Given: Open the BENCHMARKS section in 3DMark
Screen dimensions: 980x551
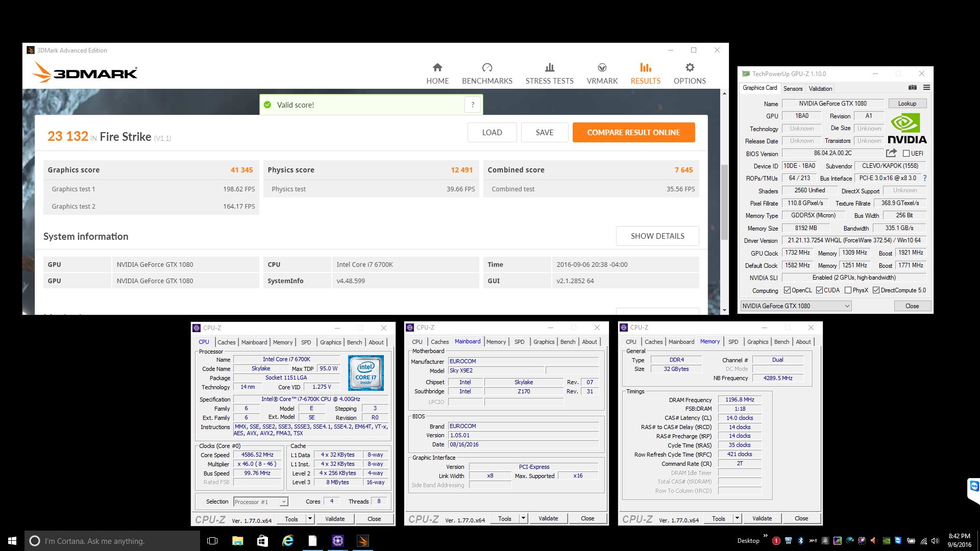Looking at the screenshot, I should [x=487, y=74].
